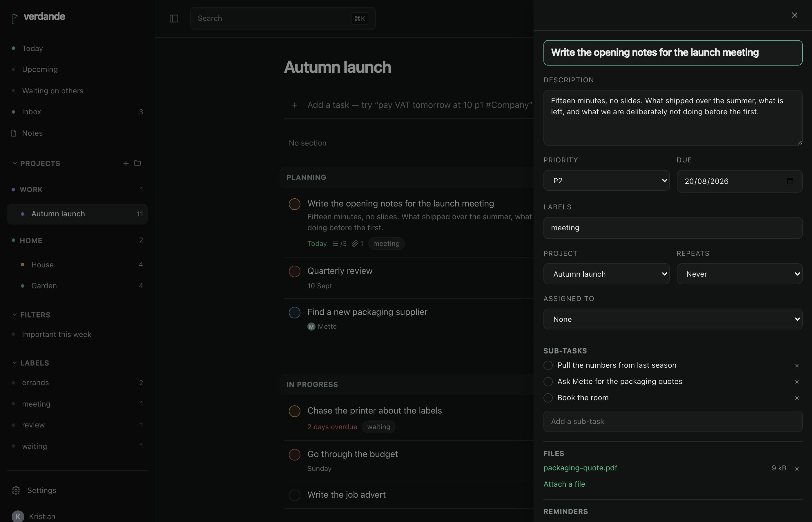
Task: Click the add project plus icon
Action: click(126, 164)
